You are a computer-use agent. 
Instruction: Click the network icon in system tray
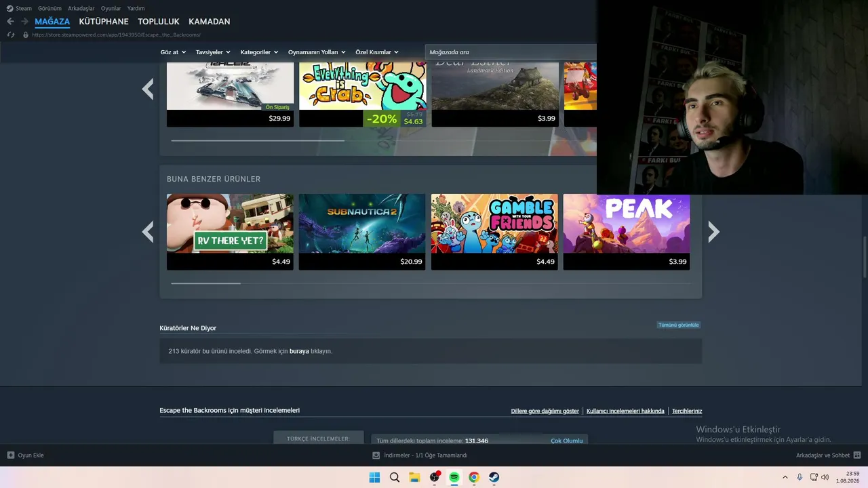(814, 477)
